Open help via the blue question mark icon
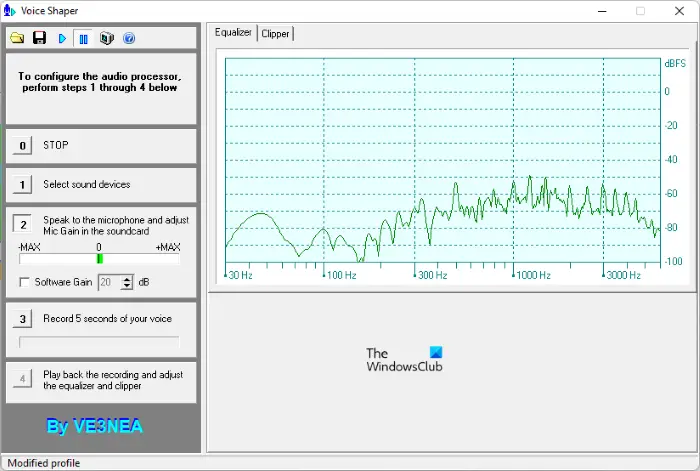 click(129, 38)
